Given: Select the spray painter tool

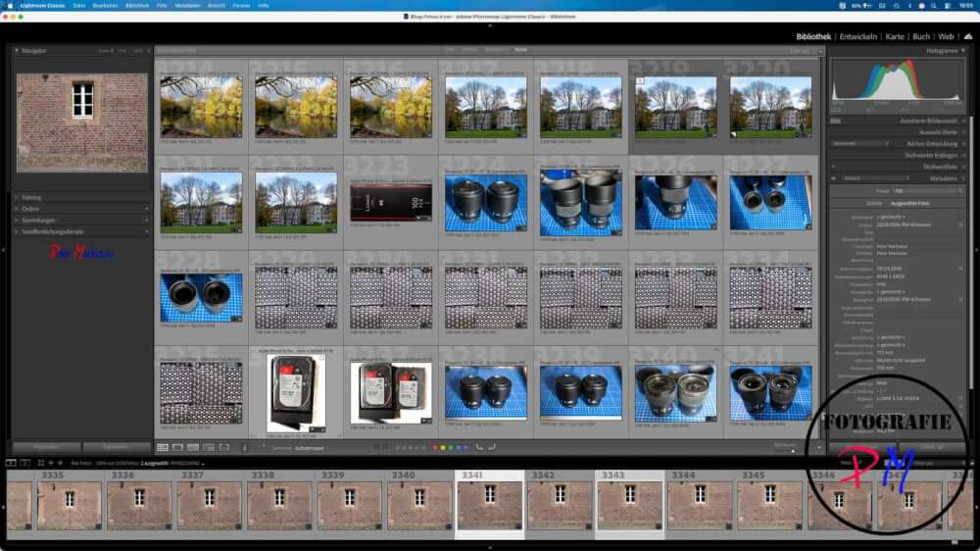Looking at the screenshot, I should click(245, 447).
